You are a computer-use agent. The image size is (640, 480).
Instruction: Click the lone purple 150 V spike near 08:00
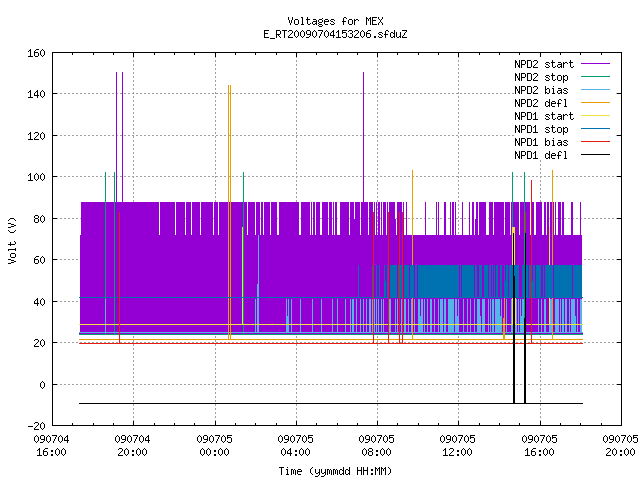(363, 137)
